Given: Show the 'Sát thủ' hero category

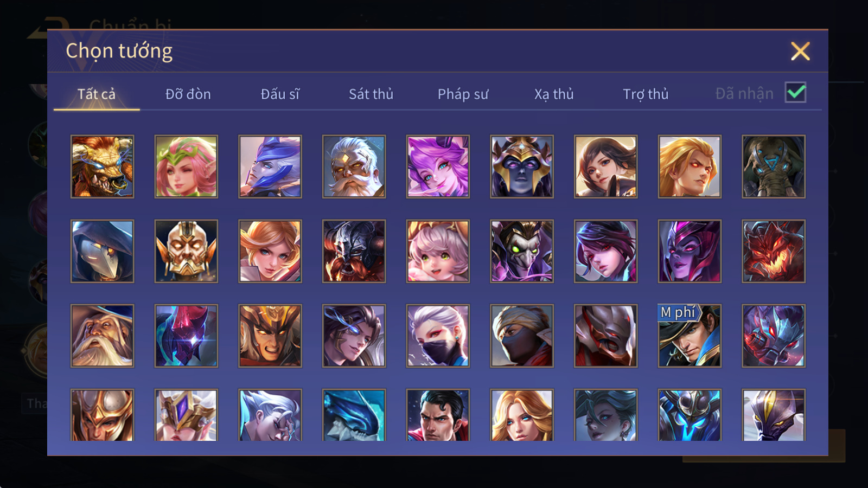Looking at the screenshot, I should click(371, 94).
